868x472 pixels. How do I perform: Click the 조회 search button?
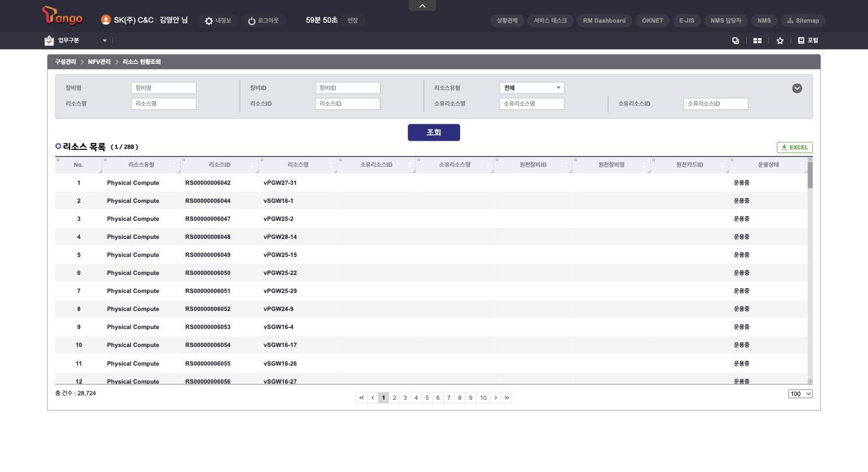[x=434, y=133]
